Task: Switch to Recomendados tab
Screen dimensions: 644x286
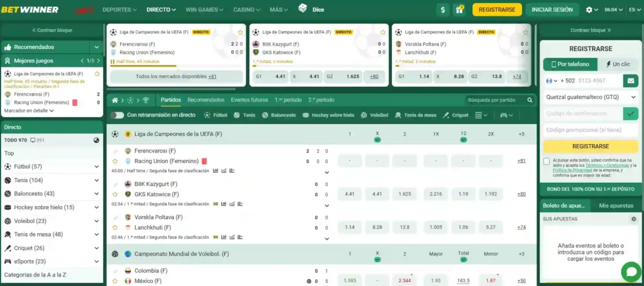Action: [x=206, y=100]
